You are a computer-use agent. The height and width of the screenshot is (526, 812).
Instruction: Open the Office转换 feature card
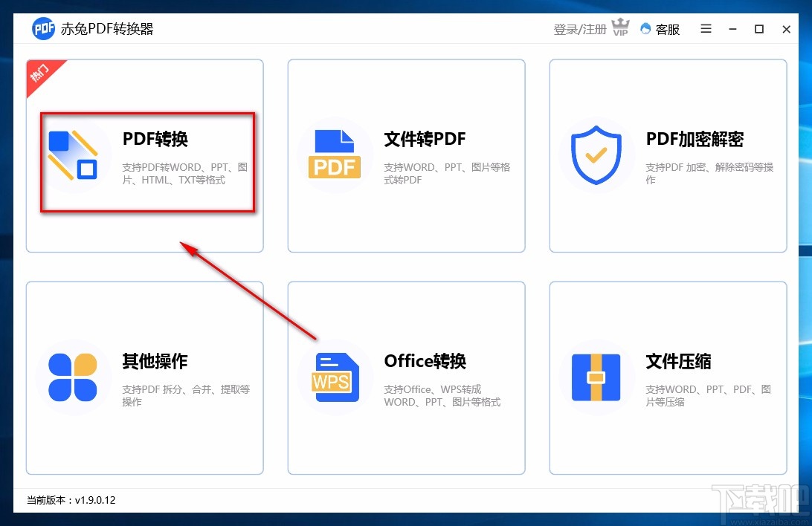coord(406,377)
